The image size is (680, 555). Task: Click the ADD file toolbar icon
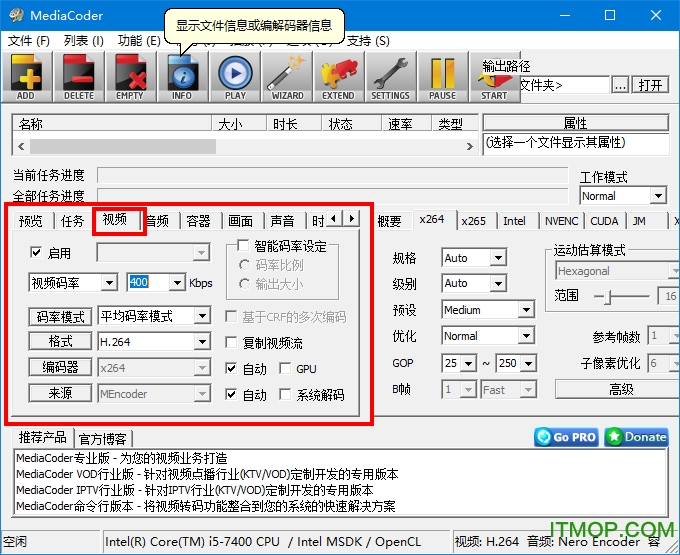pos(26,75)
